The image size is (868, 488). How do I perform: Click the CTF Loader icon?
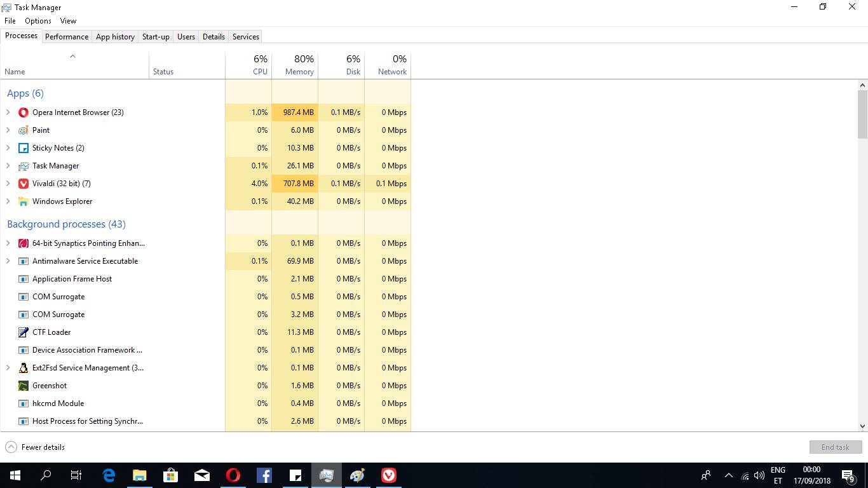coord(24,332)
